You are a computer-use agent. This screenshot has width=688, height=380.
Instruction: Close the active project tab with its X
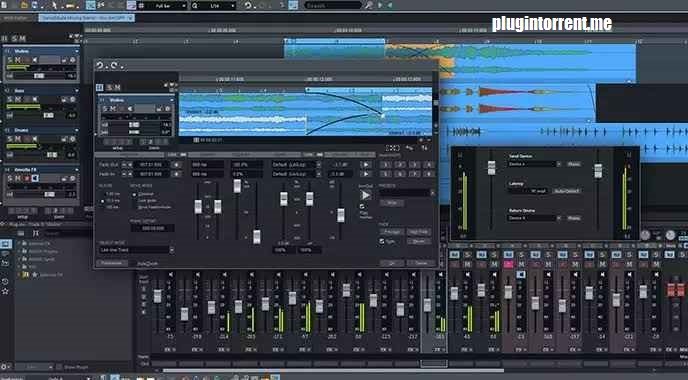(131, 18)
